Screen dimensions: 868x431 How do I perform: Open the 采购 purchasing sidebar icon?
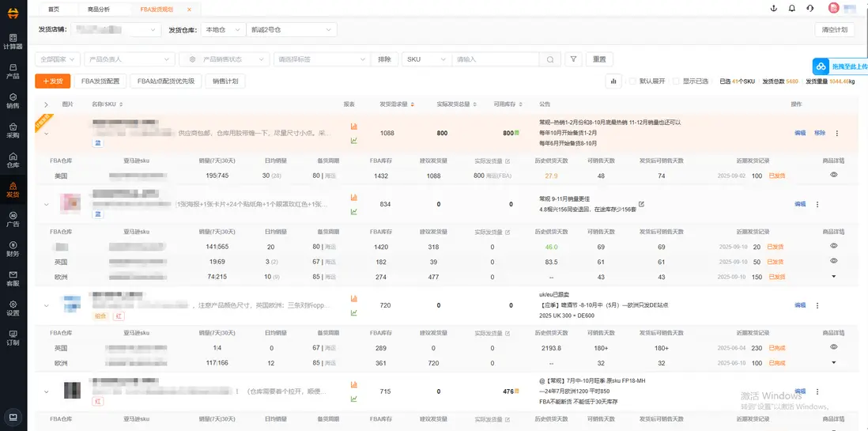[x=13, y=130]
